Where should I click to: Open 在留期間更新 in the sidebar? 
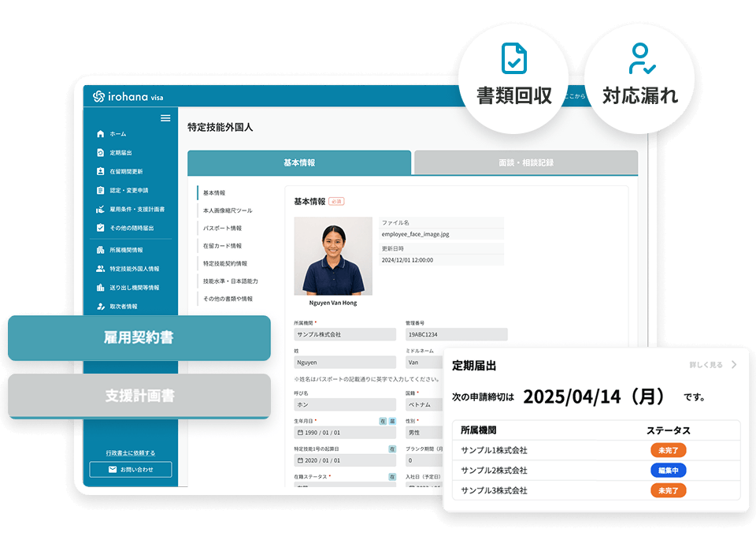tap(126, 171)
